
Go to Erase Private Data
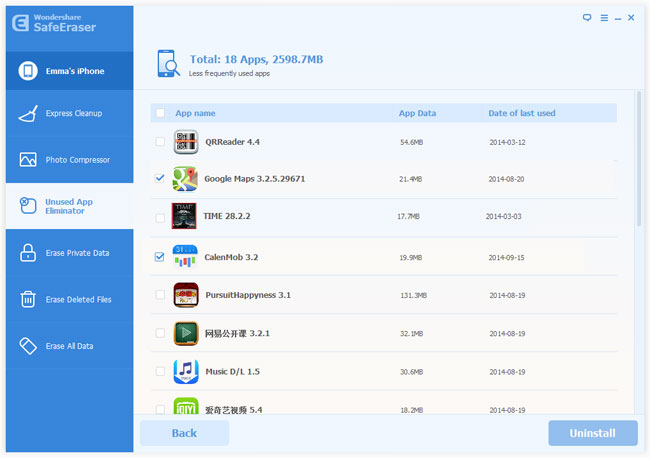point(70,252)
